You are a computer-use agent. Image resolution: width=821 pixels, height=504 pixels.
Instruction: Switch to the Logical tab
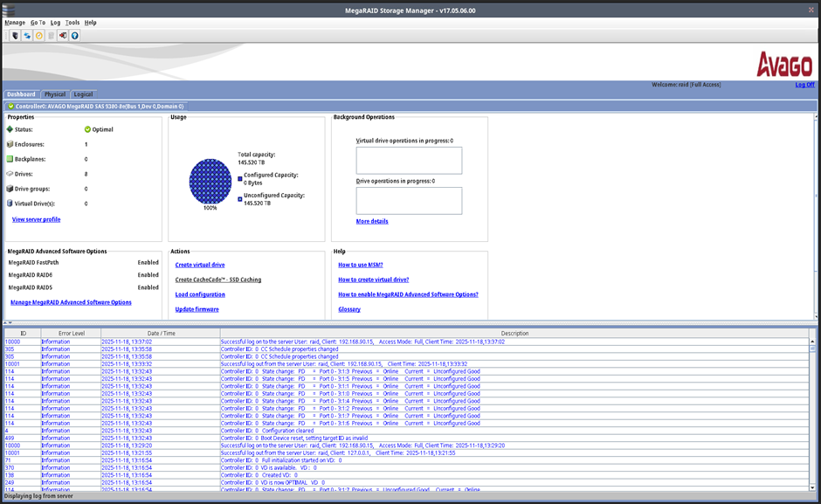pos(83,94)
